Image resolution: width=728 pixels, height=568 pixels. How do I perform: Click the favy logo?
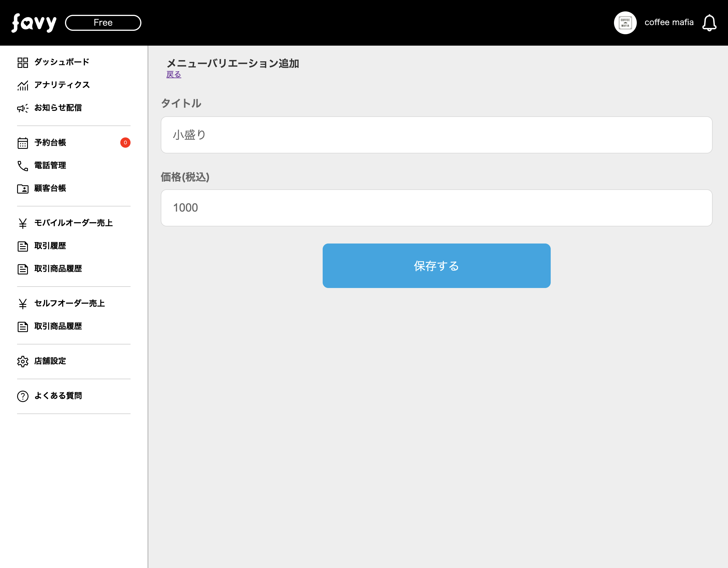(x=34, y=23)
